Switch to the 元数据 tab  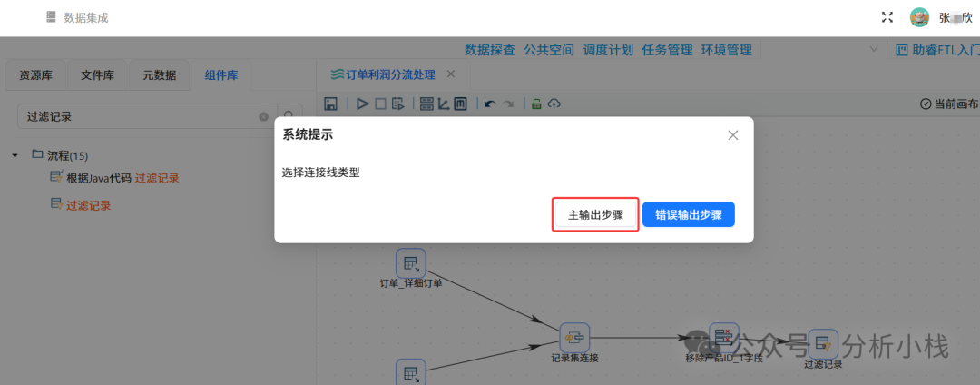click(x=160, y=75)
